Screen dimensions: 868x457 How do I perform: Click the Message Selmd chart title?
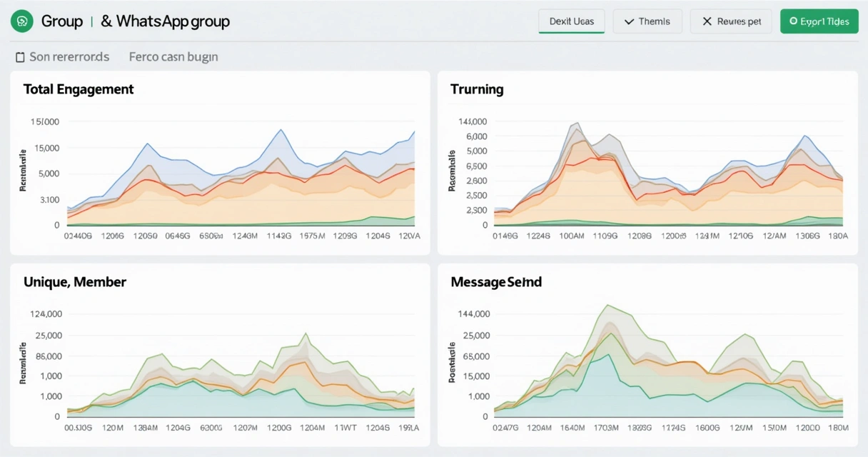496,282
